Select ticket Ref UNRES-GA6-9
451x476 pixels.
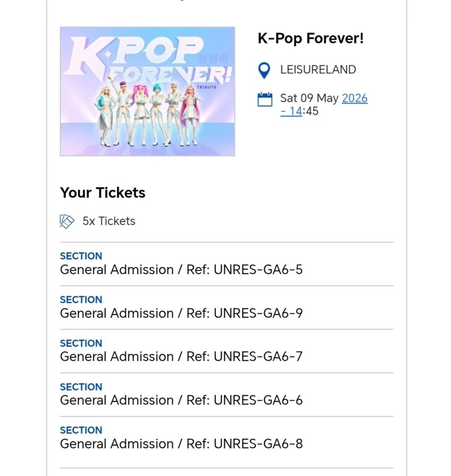(181, 313)
